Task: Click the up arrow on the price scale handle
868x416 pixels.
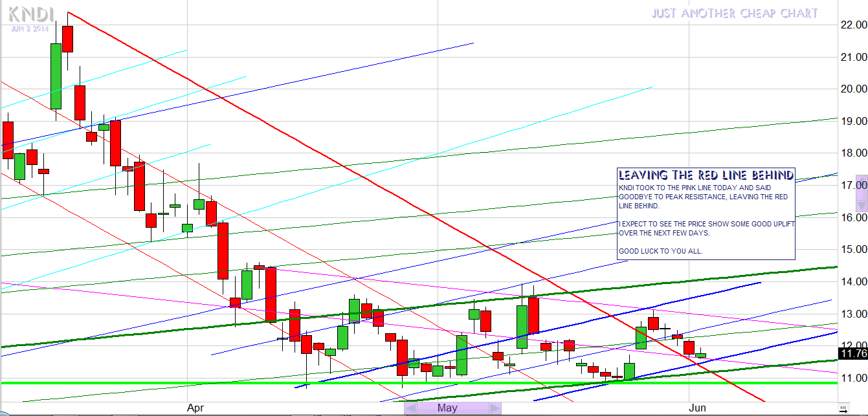Action: (x=861, y=179)
